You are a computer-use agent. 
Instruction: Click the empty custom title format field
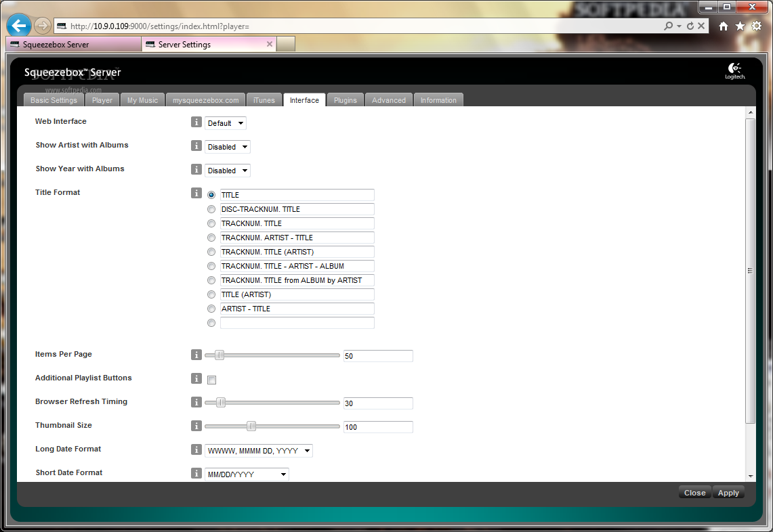point(297,323)
